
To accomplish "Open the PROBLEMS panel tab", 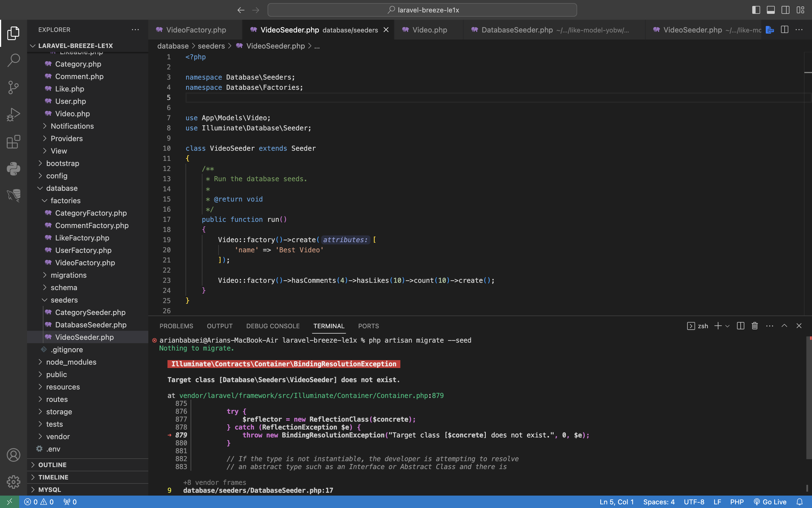I will click(176, 326).
